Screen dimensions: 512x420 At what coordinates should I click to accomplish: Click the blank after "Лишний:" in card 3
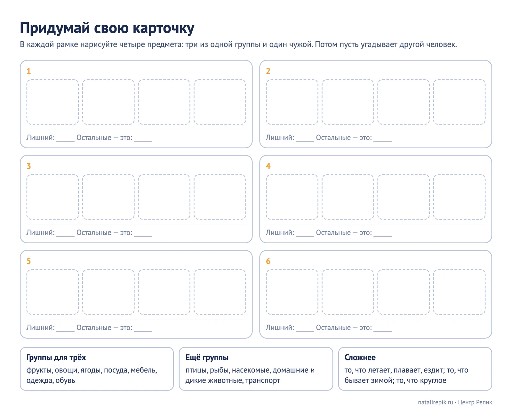pyautogui.click(x=65, y=233)
